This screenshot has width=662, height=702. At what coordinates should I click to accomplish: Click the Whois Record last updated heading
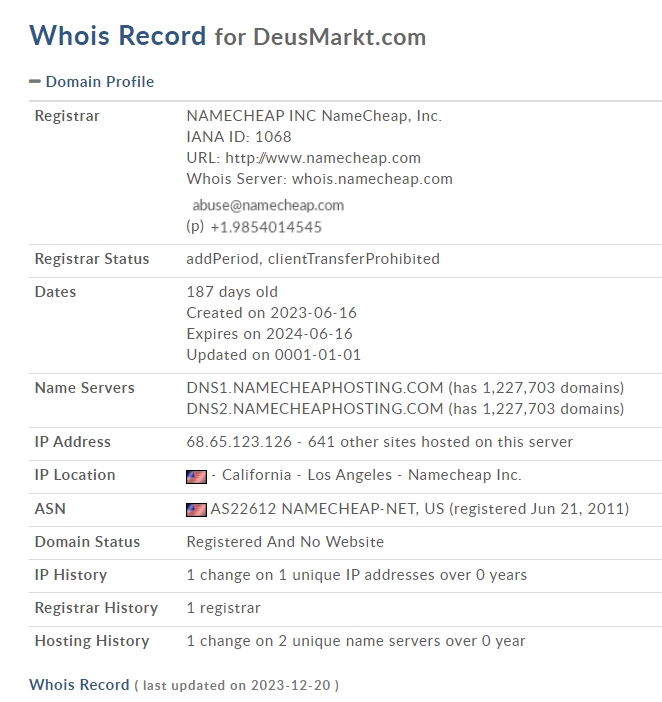(x=184, y=685)
